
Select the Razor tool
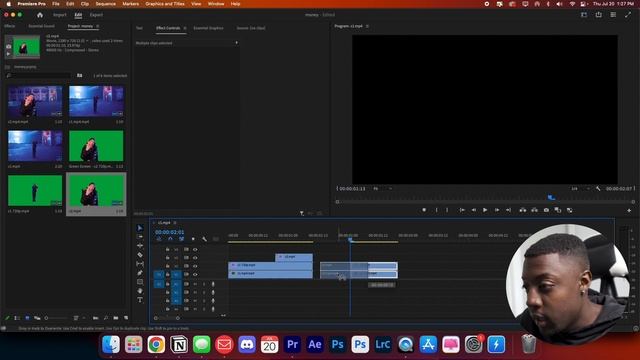click(x=140, y=255)
